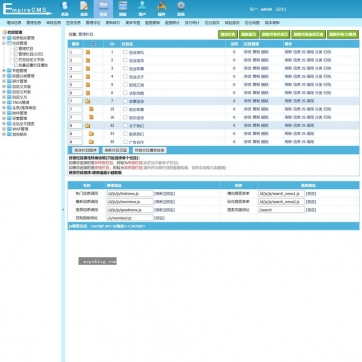Click the green 刷新所有信息页面 button
362x362 pixels.
coord(308,34)
